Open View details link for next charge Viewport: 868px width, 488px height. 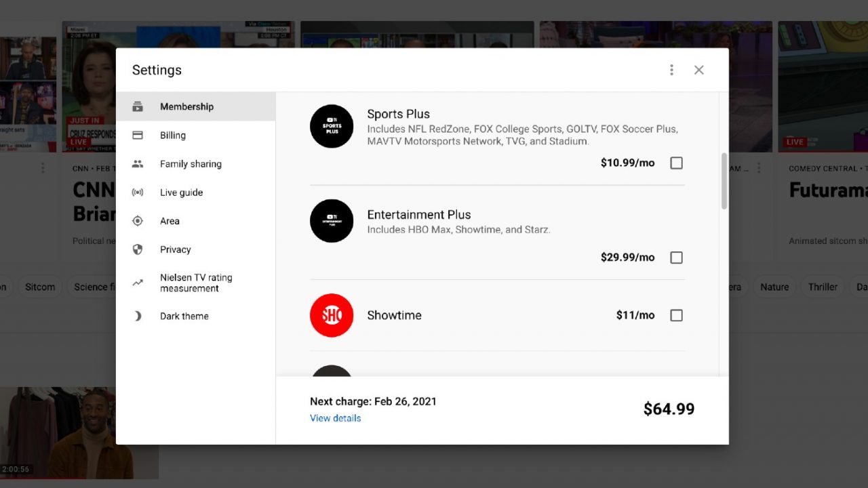[335, 418]
